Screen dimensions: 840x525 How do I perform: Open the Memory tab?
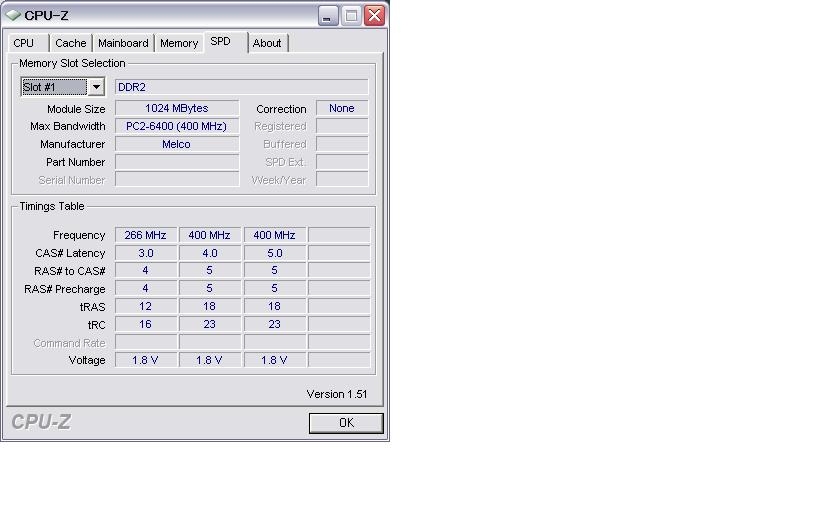pyautogui.click(x=179, y=43)
